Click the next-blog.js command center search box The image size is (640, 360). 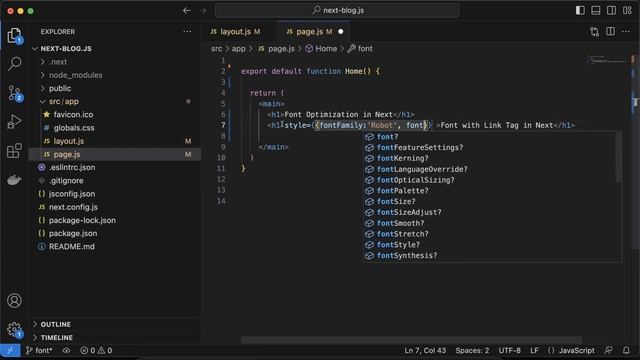click(337, 10)
